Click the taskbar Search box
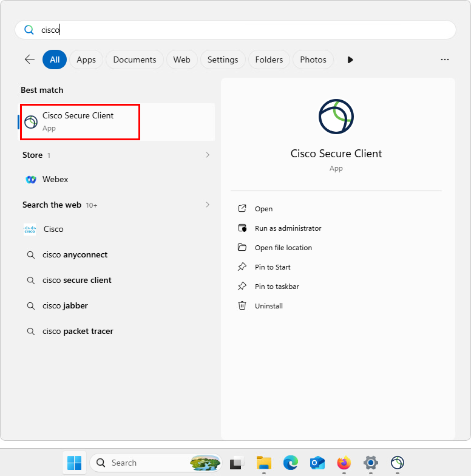This screenshot has width=471, height=476. pyautogui.click(x=156, y=463)
